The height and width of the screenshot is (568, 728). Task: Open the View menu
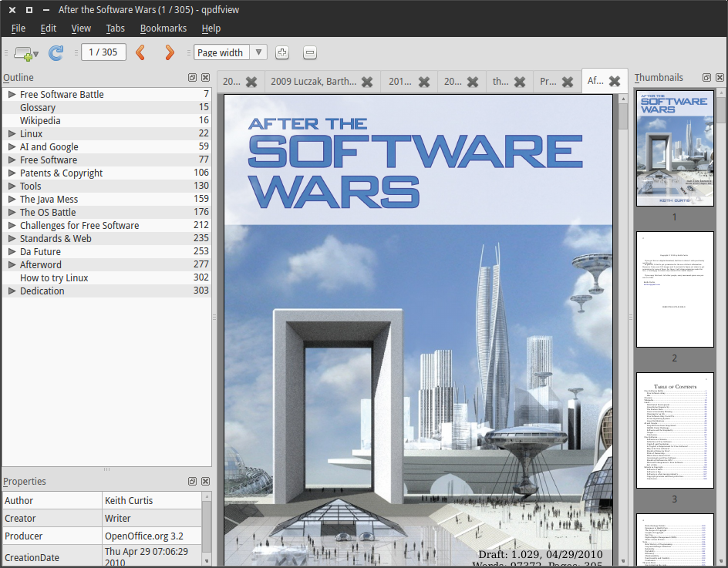click(81, 29)
